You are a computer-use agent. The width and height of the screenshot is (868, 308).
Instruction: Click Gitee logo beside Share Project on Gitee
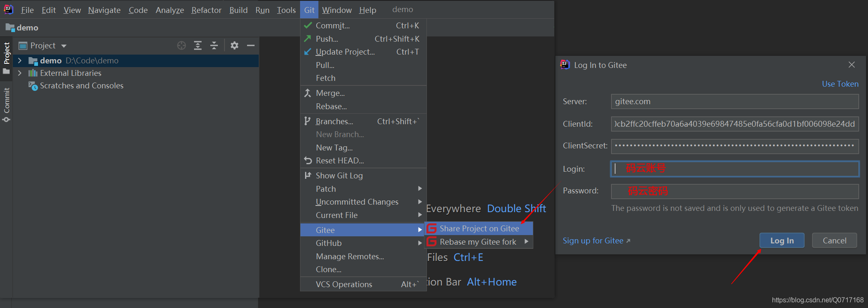431,228
